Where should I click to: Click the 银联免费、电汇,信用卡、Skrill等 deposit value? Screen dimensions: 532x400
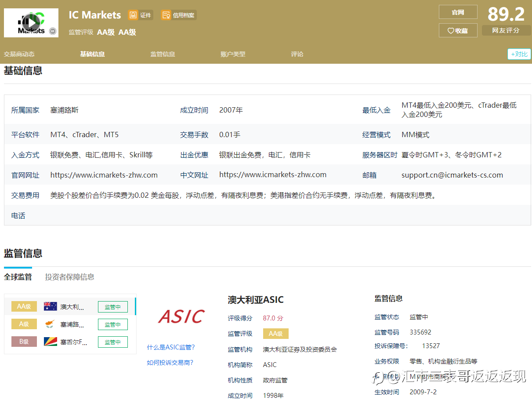pyautogui.click(x=101, y=155)
